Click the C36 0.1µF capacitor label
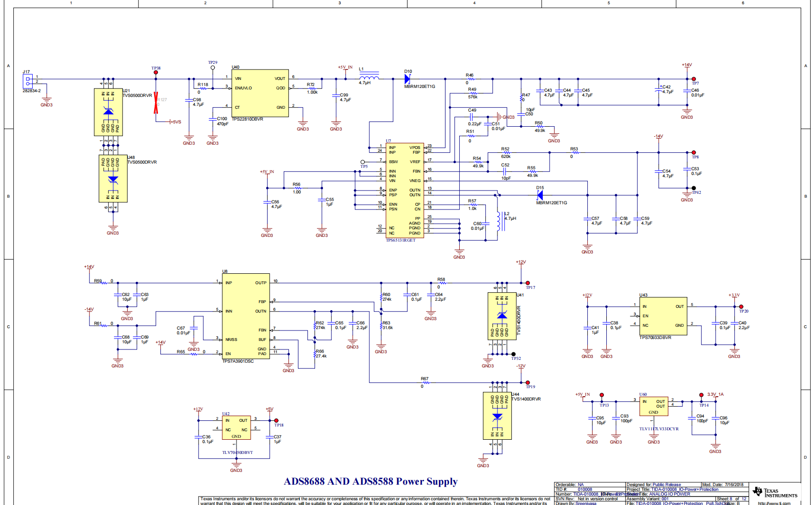Screen dimensions: 812x505 pos(208,439)
